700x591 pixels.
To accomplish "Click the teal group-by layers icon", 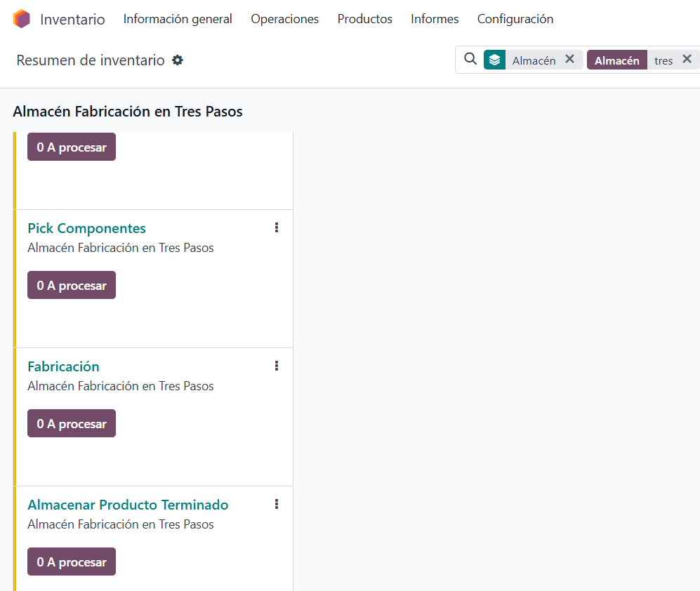I will point(495,60).
